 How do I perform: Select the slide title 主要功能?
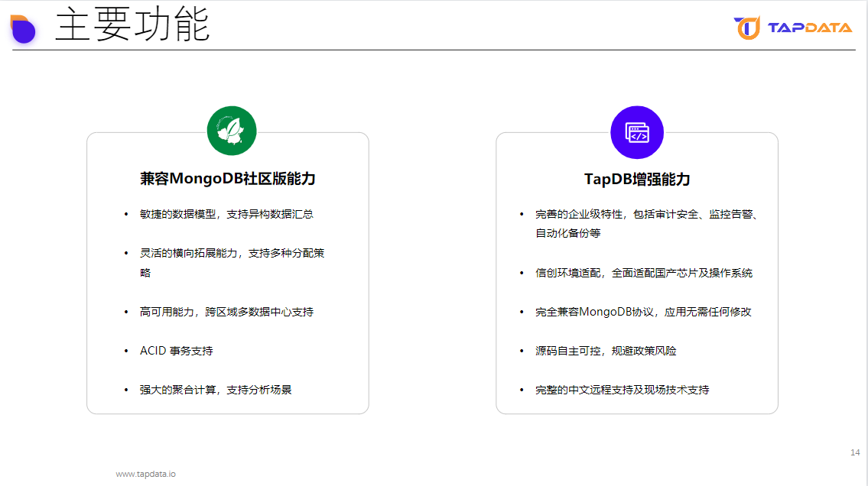point(132,24)
